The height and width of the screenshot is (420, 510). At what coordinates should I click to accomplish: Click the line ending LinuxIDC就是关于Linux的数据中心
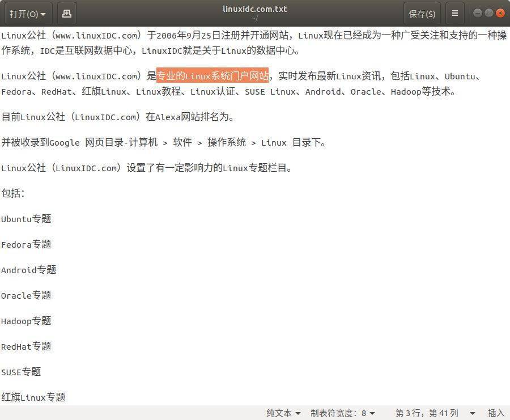(x=151, y=50)
